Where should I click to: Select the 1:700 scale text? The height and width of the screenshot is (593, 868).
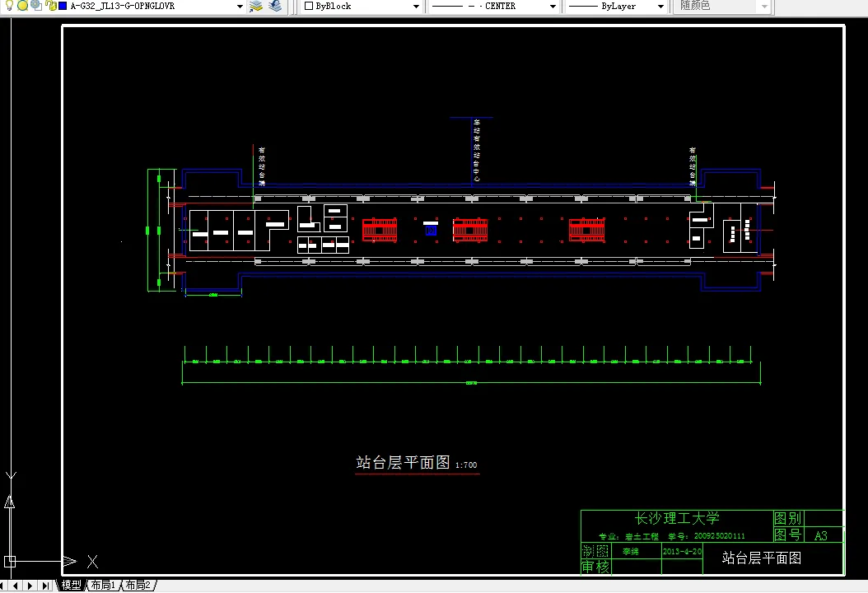(466, 465)
